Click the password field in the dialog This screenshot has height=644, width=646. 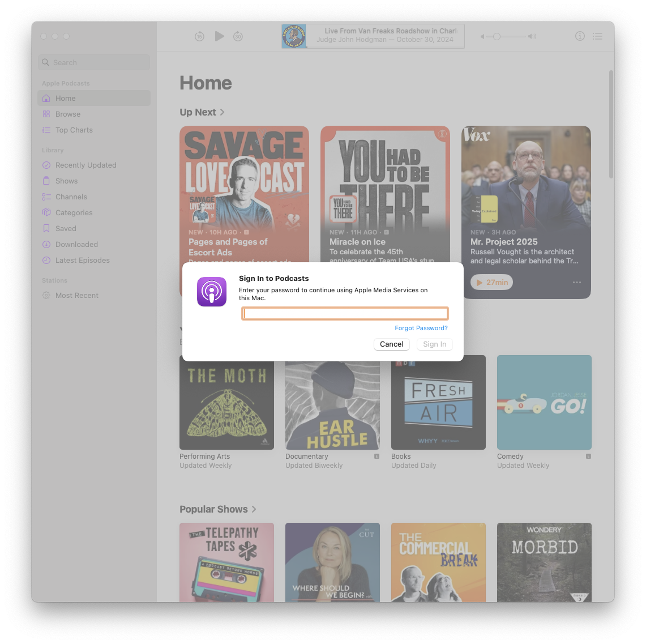click(x=345, y=314)
